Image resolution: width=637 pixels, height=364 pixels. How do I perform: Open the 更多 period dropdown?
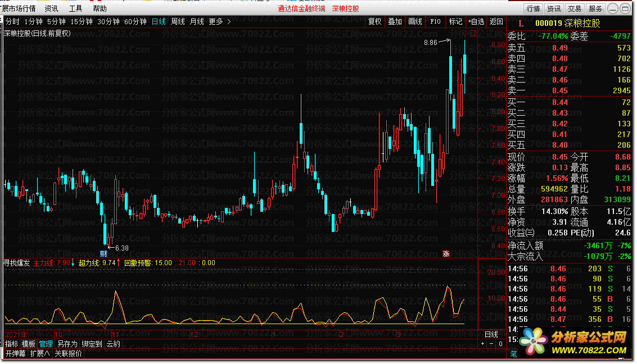coord(216,21)
